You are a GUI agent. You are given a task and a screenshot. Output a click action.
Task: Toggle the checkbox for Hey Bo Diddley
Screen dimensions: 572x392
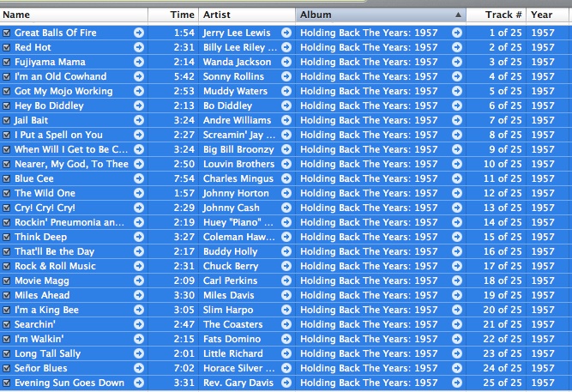click(7, 106)
